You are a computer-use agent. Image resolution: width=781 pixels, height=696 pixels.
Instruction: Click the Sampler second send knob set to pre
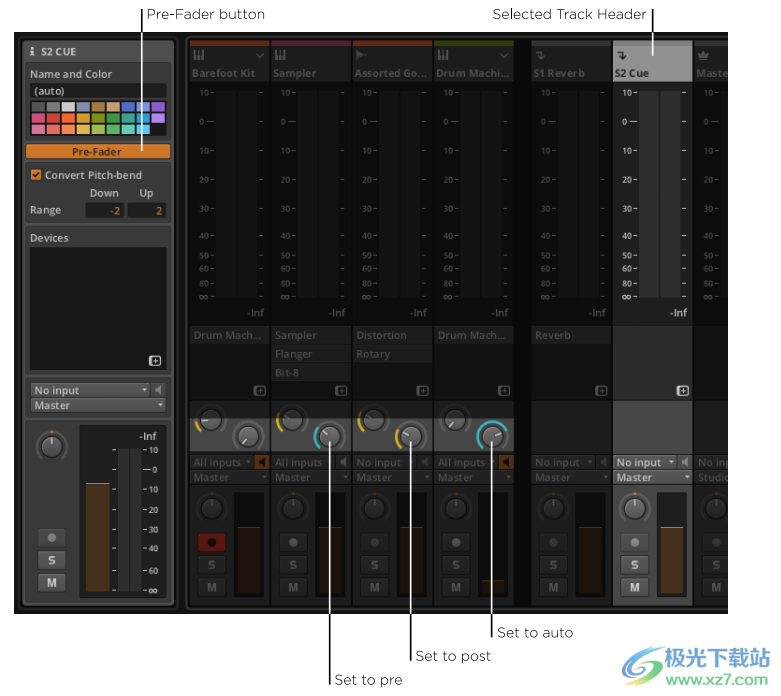tap(329, 436)
